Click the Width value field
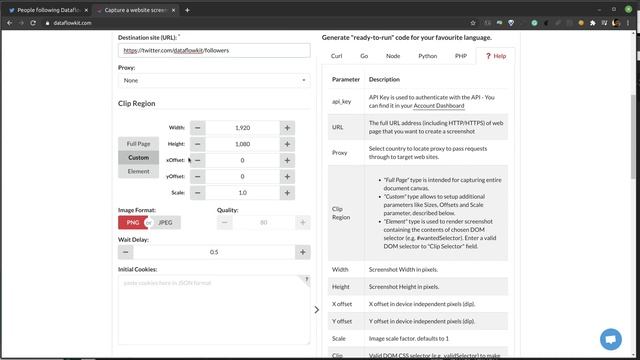The width and height of the screenshot is (640, 360). pyautogui.click(x=242, y=128)
